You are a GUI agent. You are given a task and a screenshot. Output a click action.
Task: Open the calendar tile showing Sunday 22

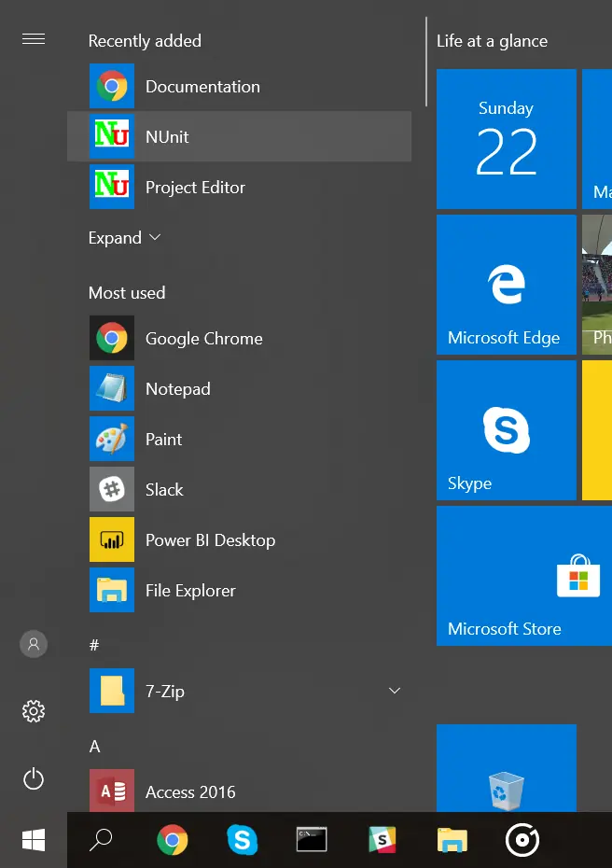pos(506,139)
